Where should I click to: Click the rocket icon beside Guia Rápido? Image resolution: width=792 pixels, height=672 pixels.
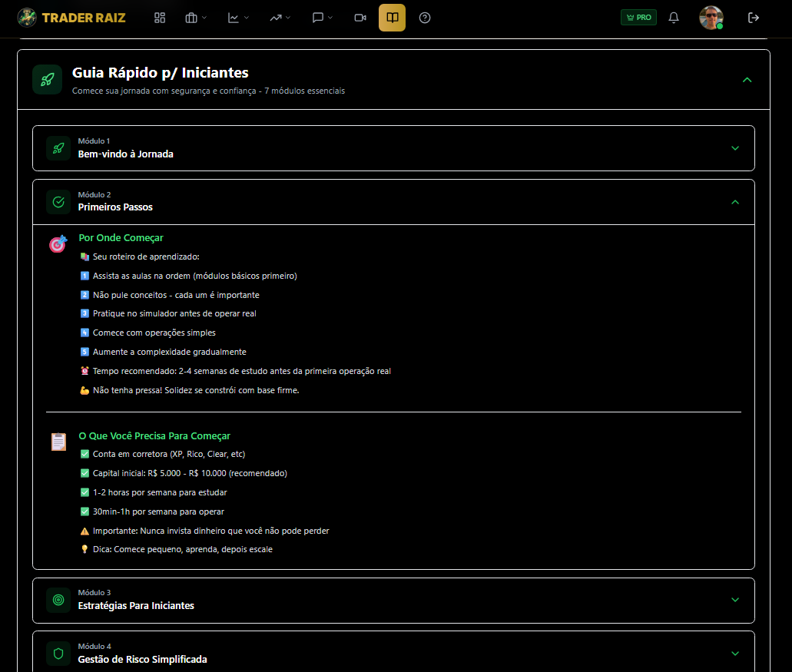[47, 80]
